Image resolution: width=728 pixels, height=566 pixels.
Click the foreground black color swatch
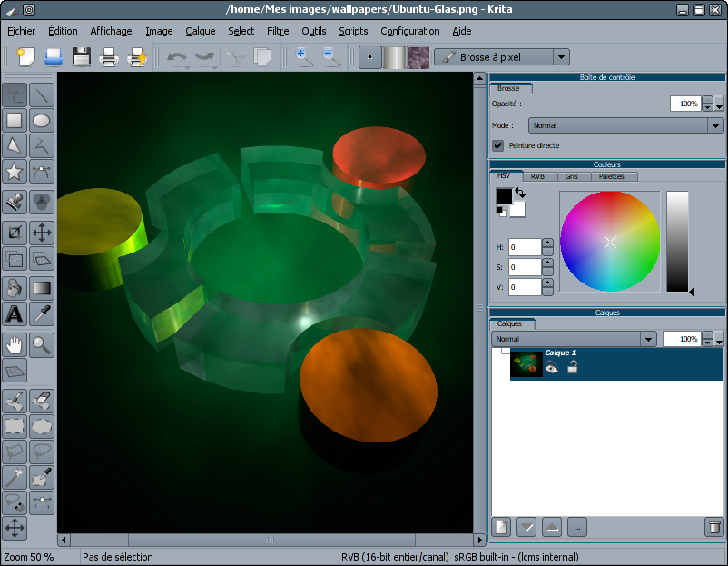tap(504, 195)
